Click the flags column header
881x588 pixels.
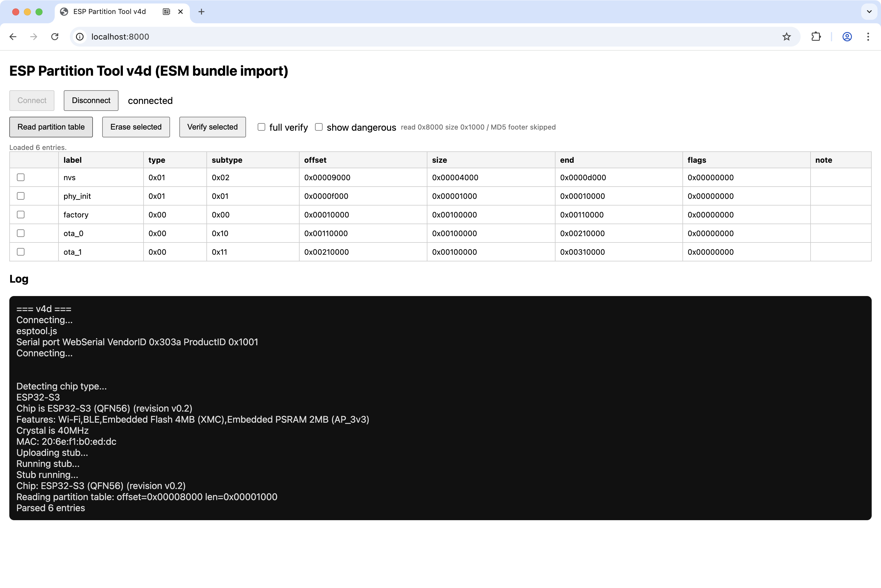pos(746,160)
